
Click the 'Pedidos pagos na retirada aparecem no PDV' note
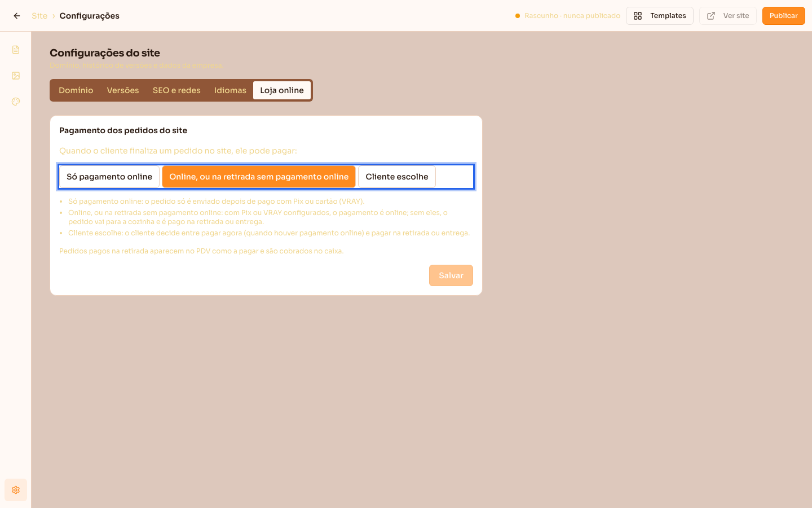point(201,251)
